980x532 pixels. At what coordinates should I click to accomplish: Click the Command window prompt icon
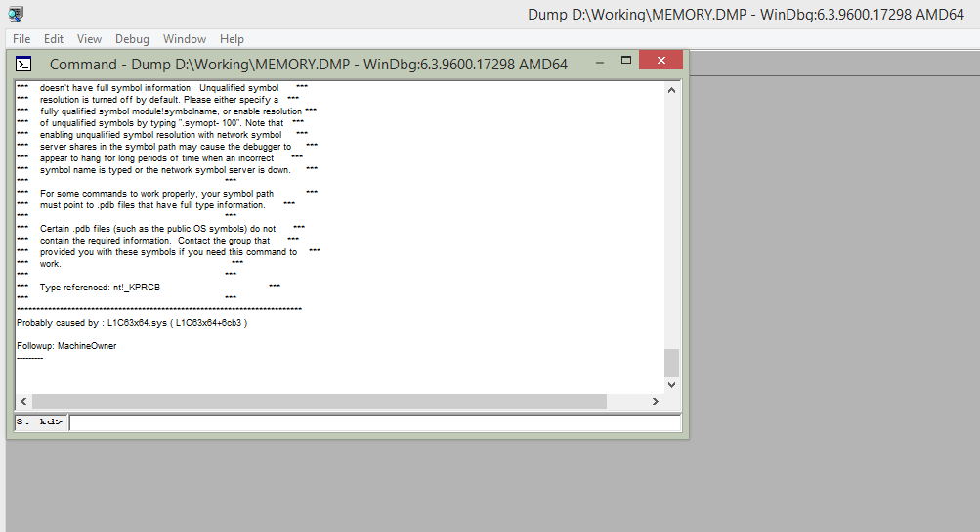pyautogui.click(x=23, y=64)
